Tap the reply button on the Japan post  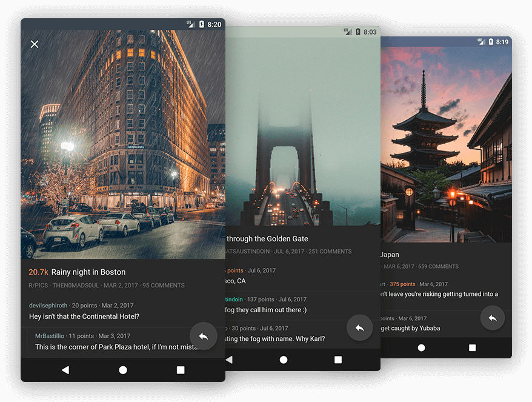[x=492, y=318]
